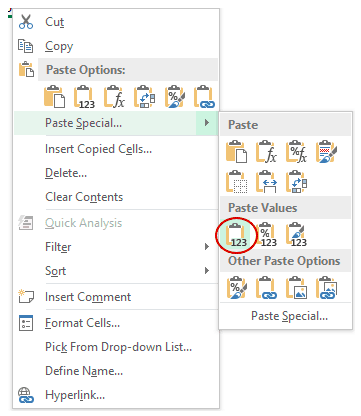The image size is (361, 416).
Task: Click the Hyperlink globe icon
Action: click(x=26, y=395)
